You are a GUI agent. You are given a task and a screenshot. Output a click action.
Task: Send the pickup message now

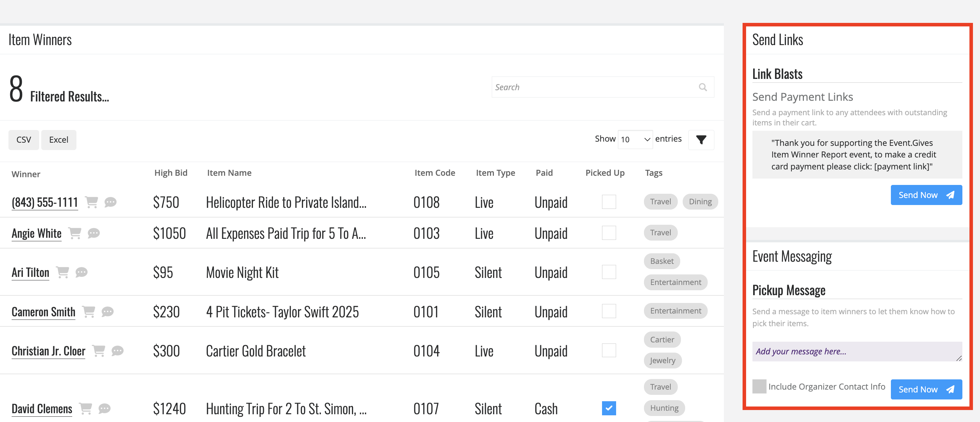926,390
